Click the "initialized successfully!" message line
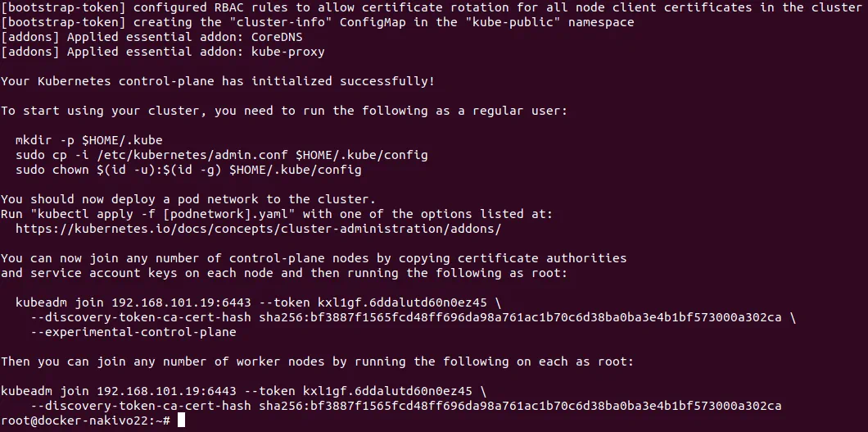 [218, 81]
